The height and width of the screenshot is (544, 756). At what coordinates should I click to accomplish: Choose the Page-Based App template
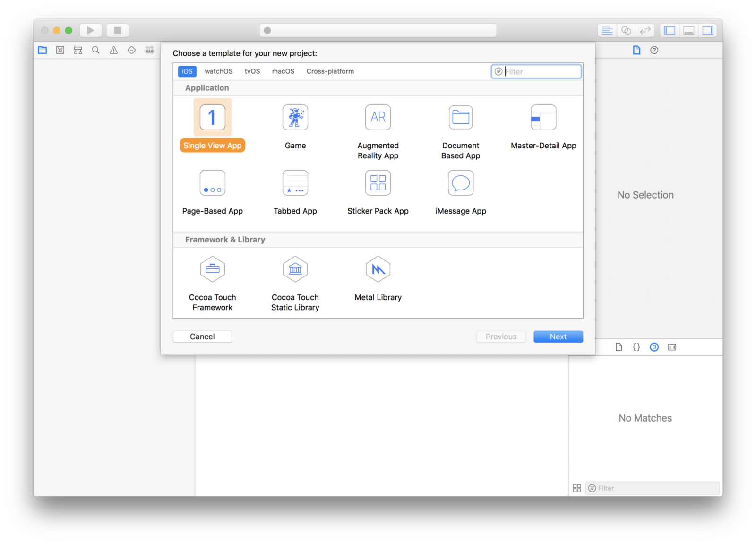pos(213,192)
